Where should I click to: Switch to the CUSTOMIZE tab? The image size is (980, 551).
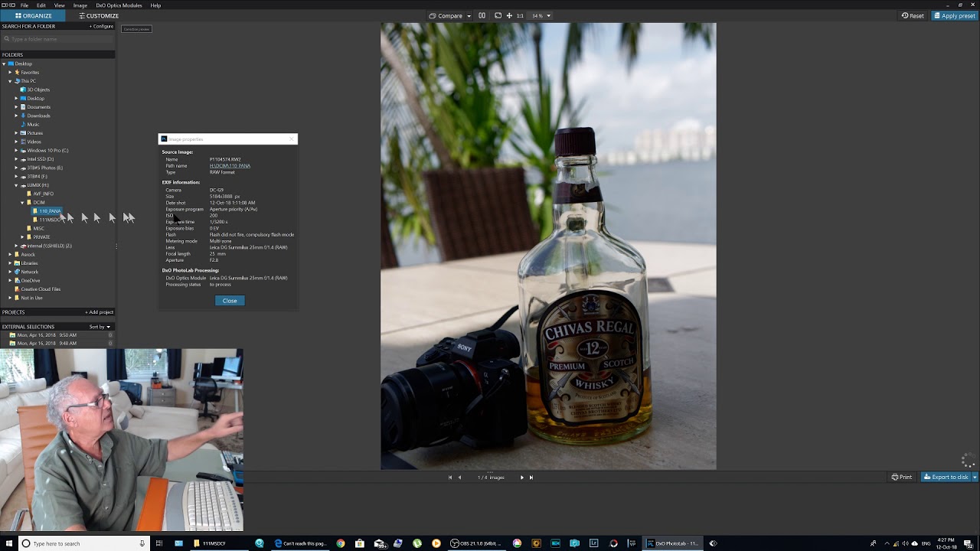click(99, 15)
